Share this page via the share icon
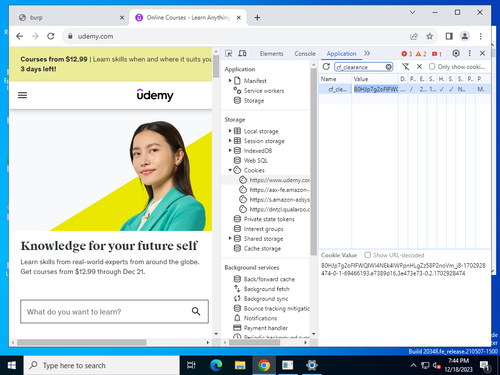The width and height of the screenshot is (500, 375). point(414,36)
